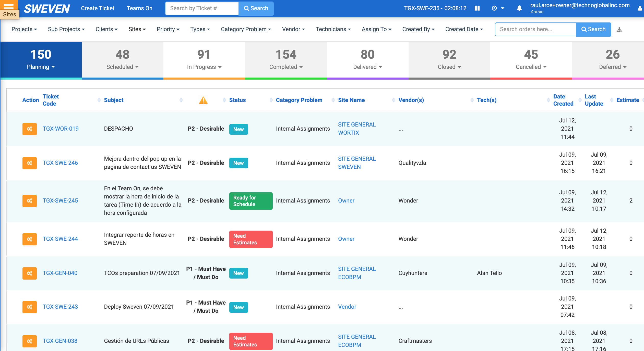Viewport: 644px width, 351px height.
Task: Click the orders Search button
Action: [x=593, y=29]
